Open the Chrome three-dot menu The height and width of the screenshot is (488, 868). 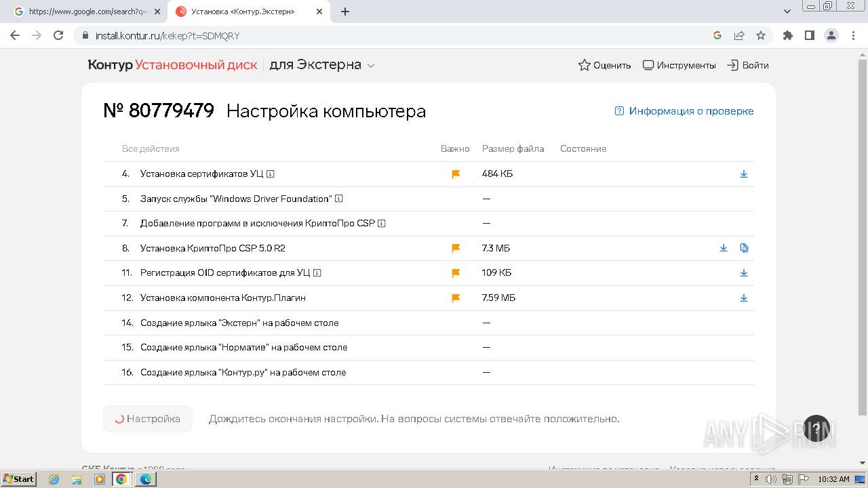[x=852, y=35]
